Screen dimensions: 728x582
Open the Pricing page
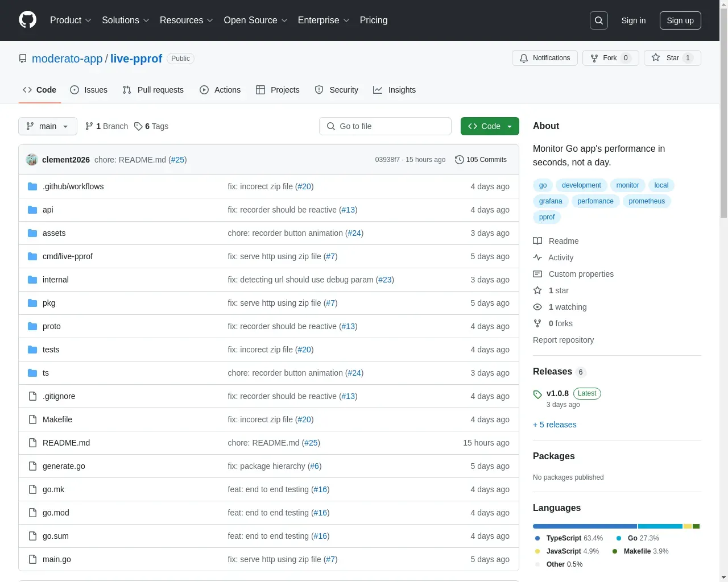[374, 20]
